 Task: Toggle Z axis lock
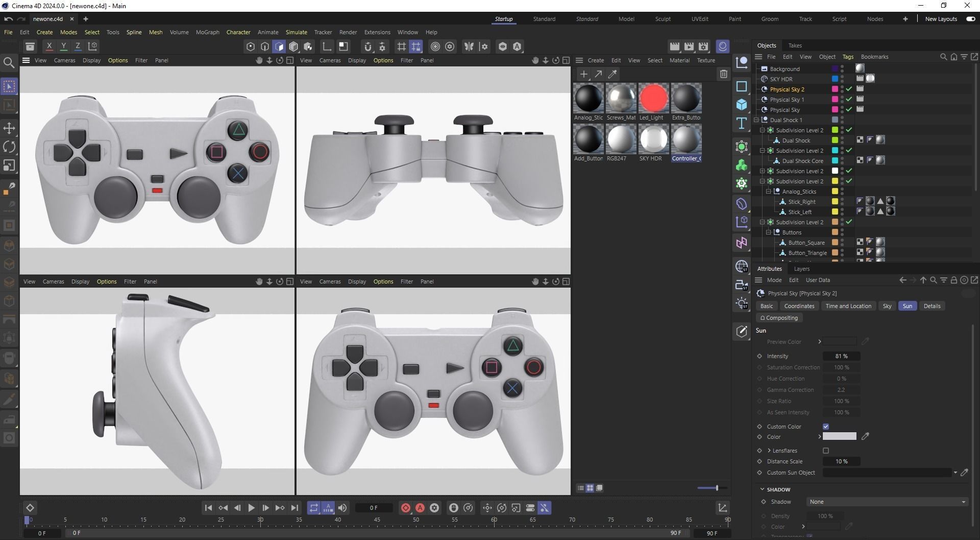(78, 46)
